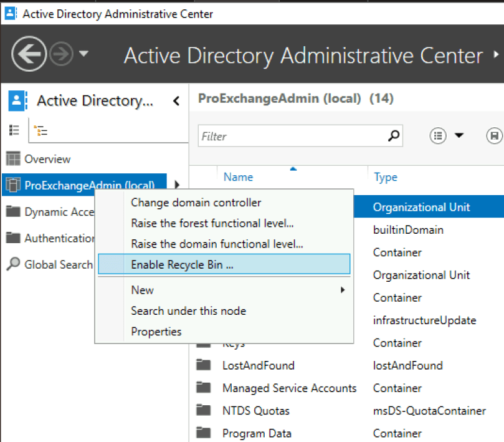Select Raise the forest functional level

(212, 223)
